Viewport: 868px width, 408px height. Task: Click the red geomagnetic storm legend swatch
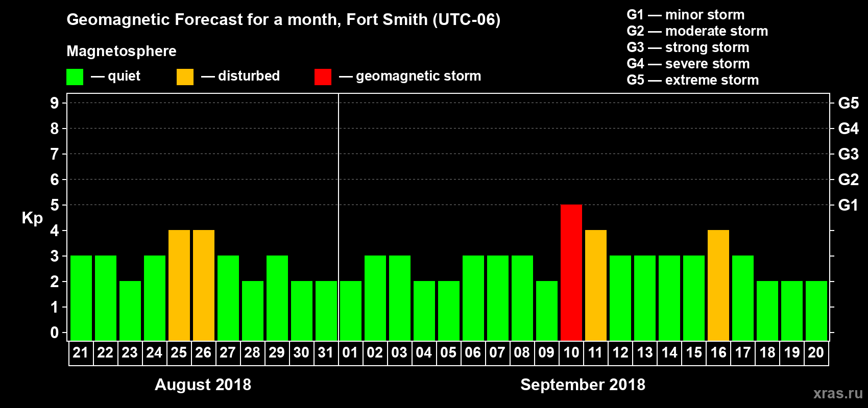pos(323,77)
